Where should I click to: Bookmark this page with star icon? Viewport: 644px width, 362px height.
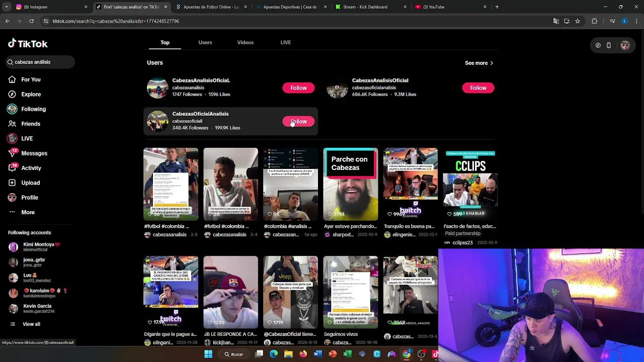[x=578, y=21]
